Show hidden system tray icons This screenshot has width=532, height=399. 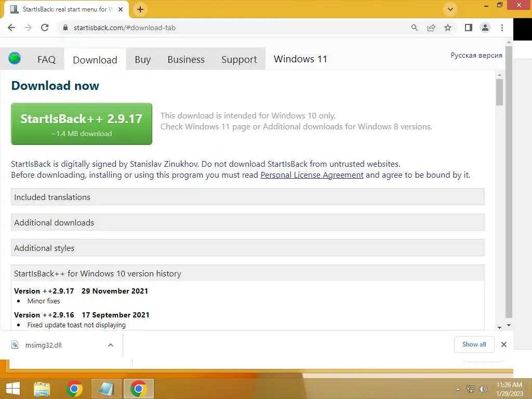point(458,389)
